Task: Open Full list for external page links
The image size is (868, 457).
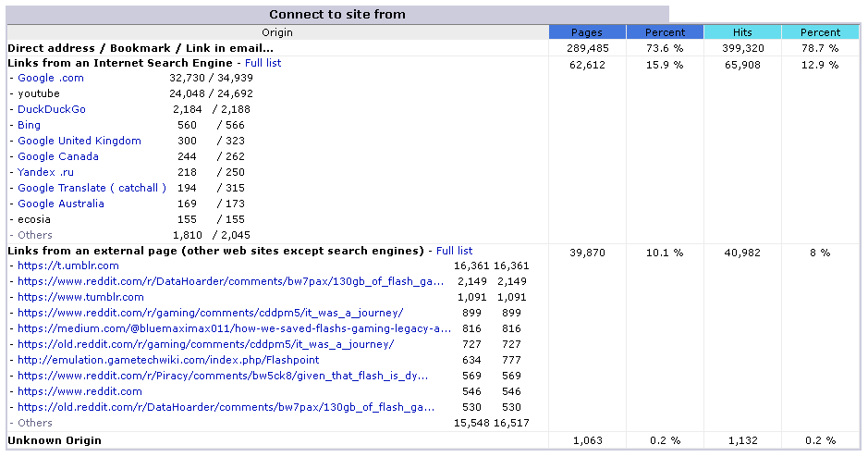Action: 454,251
